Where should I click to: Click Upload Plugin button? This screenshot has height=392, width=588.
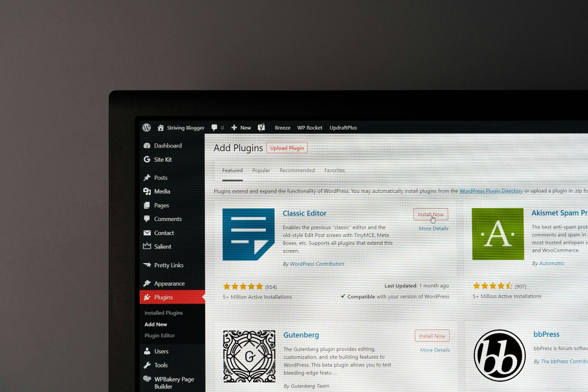coord(287,148)
